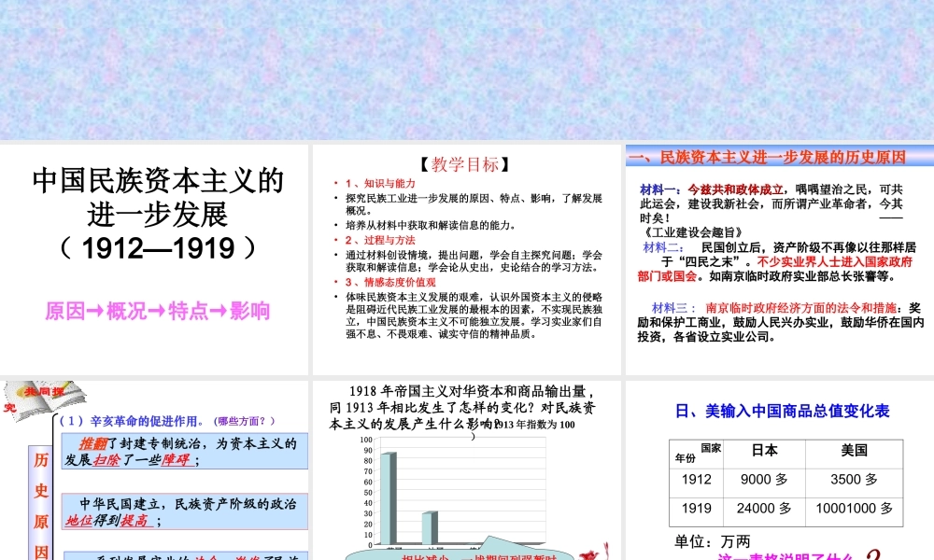
Task: Click the red heading 2、过程与方法
Action: [380, 240]
